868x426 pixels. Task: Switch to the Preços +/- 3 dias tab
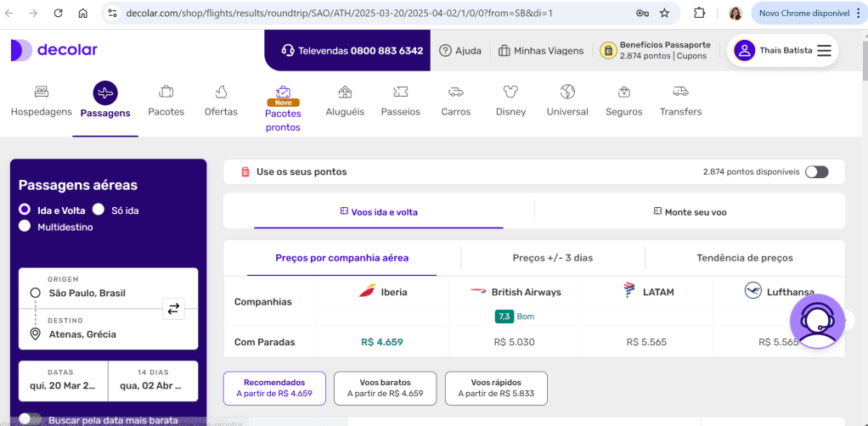553,258
